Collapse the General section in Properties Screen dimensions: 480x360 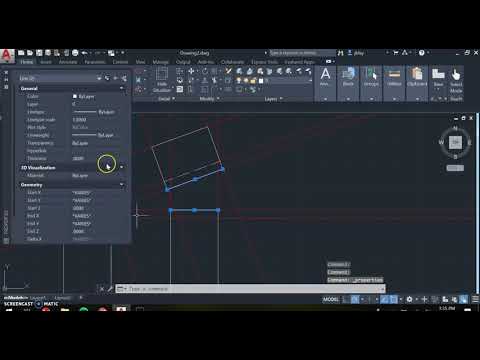[122, 88]
